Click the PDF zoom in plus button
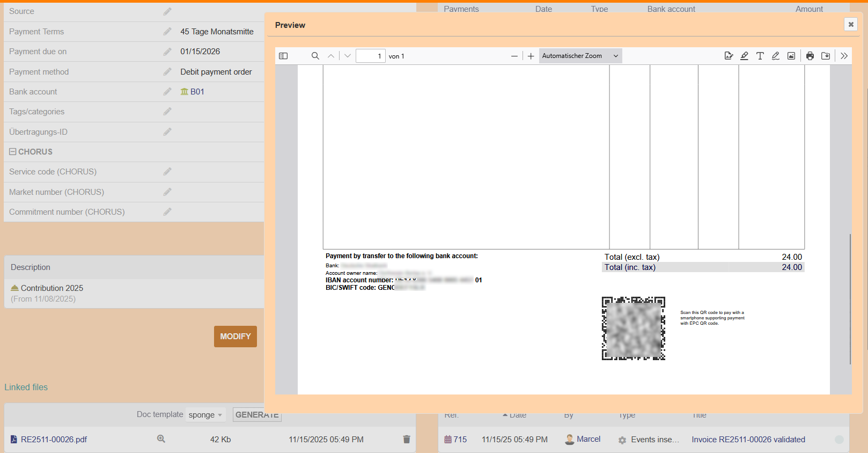The height and width of the screenshot is (453, 868). (x=531, y=56)
